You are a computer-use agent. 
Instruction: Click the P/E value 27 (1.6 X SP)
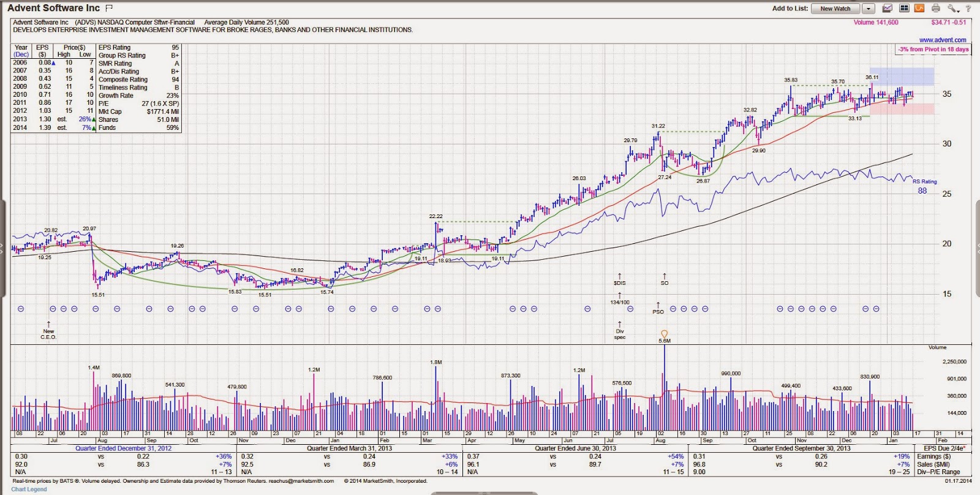pos(160,104)
